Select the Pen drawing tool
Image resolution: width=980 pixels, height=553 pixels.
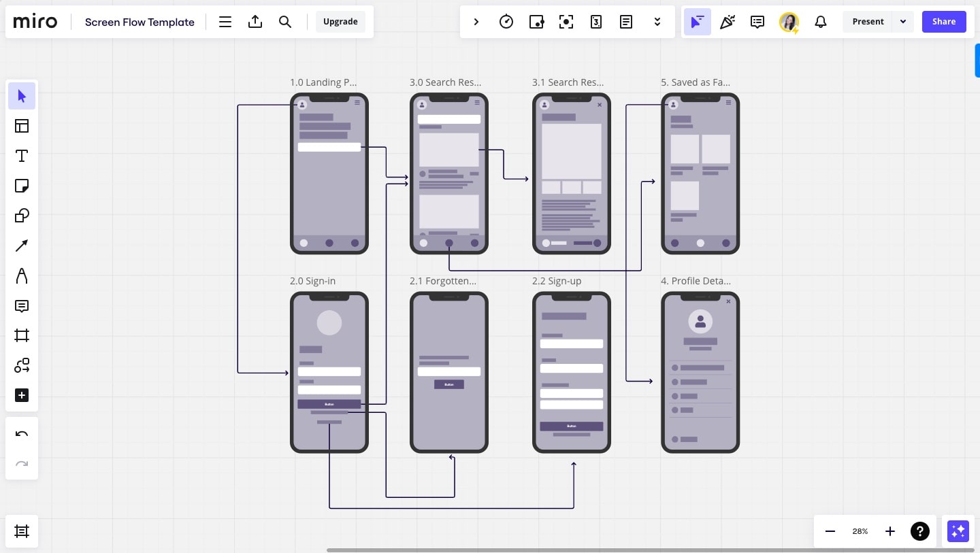coord(22,275)
